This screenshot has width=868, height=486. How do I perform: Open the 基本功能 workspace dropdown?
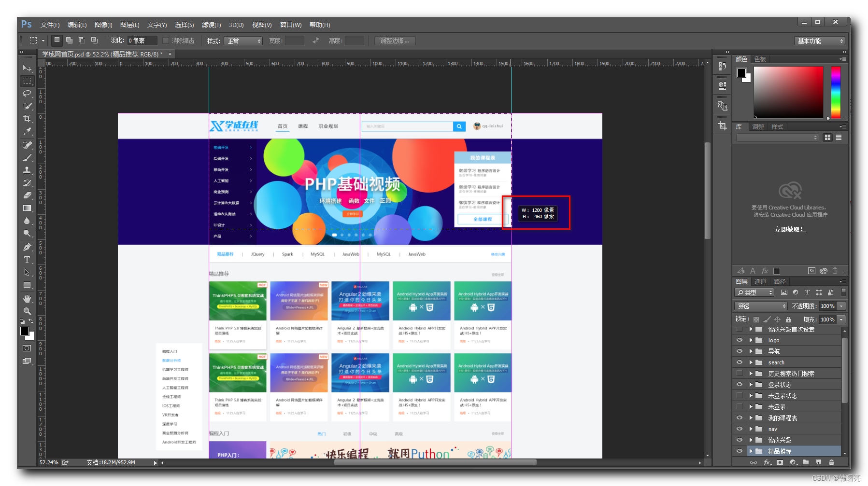[820, 41]
